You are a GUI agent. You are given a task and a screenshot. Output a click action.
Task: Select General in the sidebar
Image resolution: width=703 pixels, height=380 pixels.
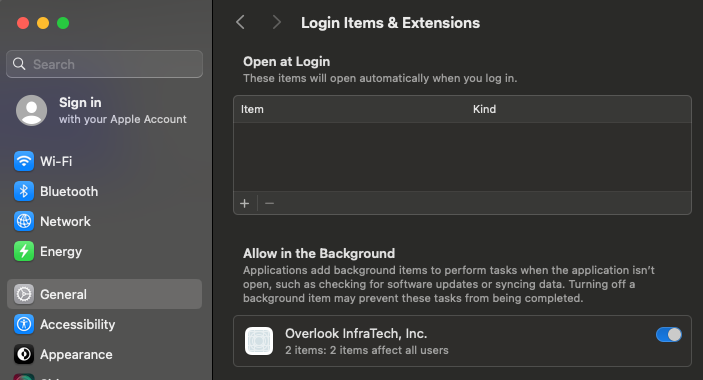pos(104,294)
